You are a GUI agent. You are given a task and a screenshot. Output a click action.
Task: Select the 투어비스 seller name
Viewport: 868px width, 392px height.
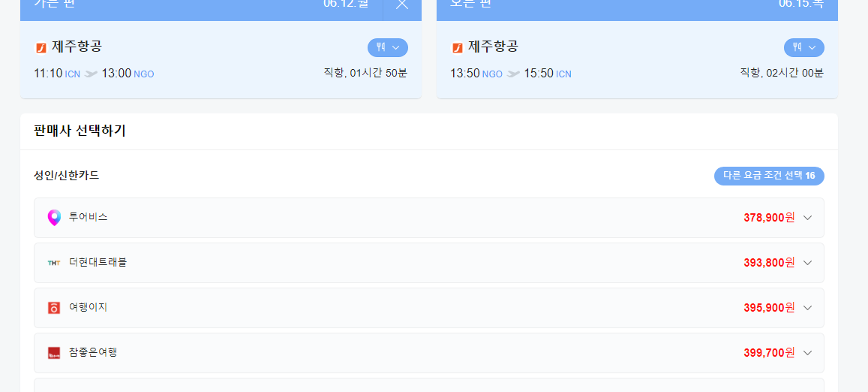tap(88, 217)
